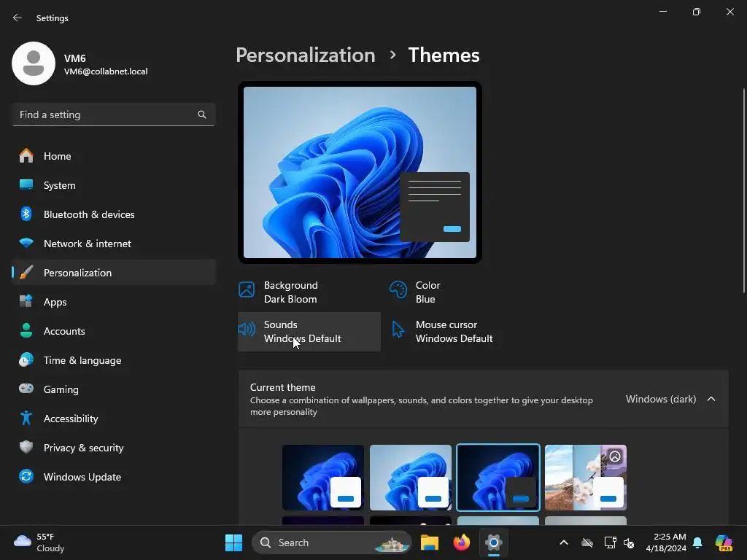747x560 pixels.
Task: Select Network & internet
Action: coord(113,244)
